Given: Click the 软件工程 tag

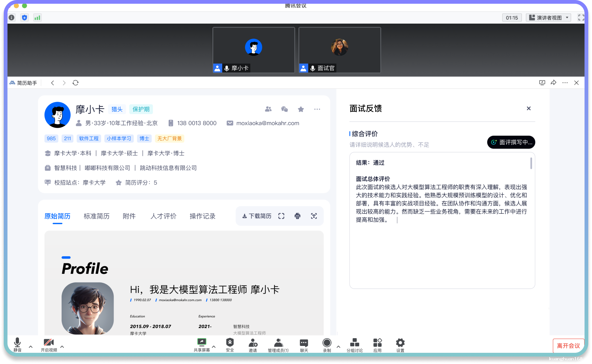Looking at the screenshot, I should click(89, 138).
